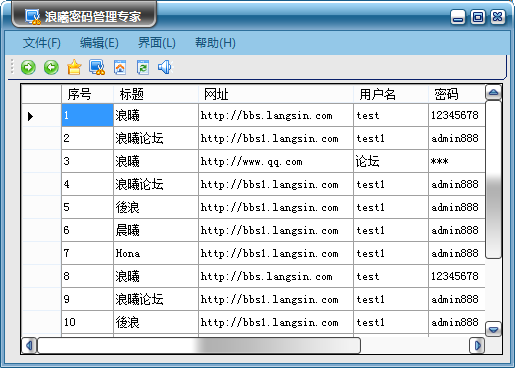Select 序号 cell "5"
Screen dimensions: 515x368
point(87,207)
